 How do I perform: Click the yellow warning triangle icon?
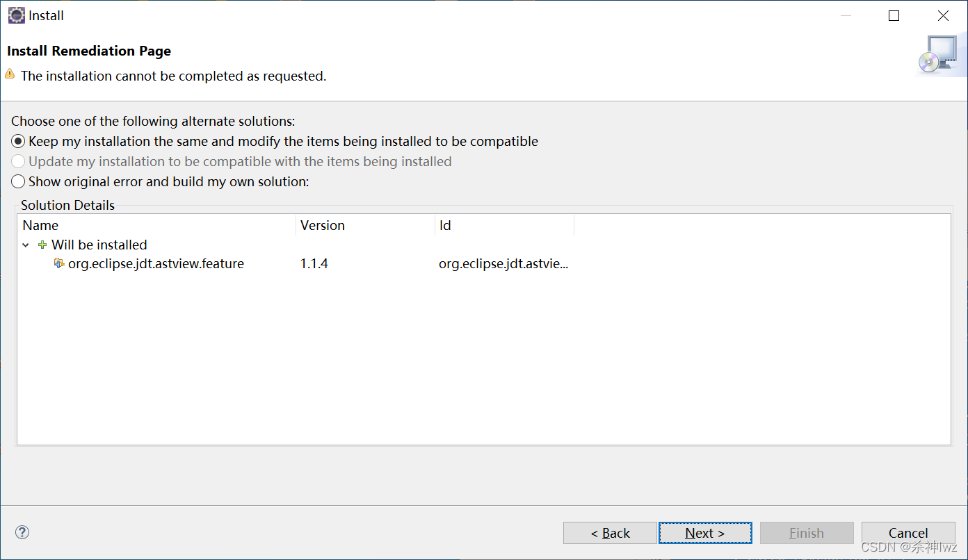(x=10, y=75)
